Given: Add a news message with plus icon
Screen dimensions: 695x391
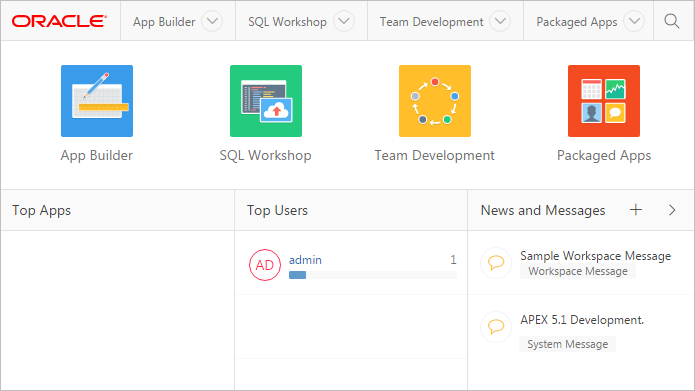Looking at the screenshot, I should tap(636, 210).
